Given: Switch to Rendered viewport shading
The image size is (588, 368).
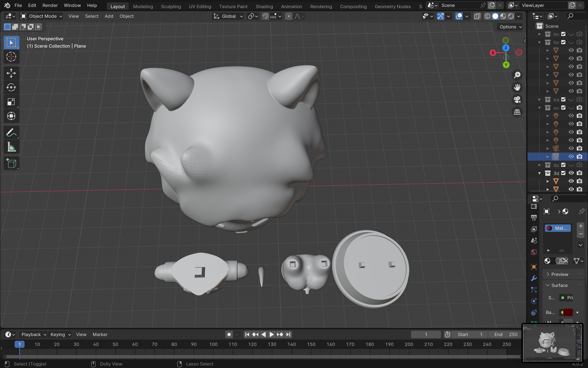Looking at the screenshot, I should [x=511, y=16].
